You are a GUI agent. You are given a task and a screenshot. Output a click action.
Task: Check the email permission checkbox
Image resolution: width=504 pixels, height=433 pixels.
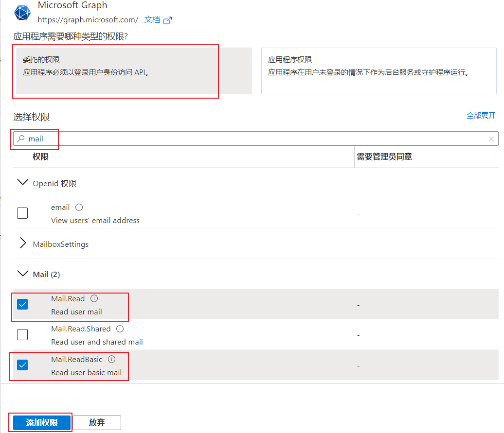coord(22,213)
